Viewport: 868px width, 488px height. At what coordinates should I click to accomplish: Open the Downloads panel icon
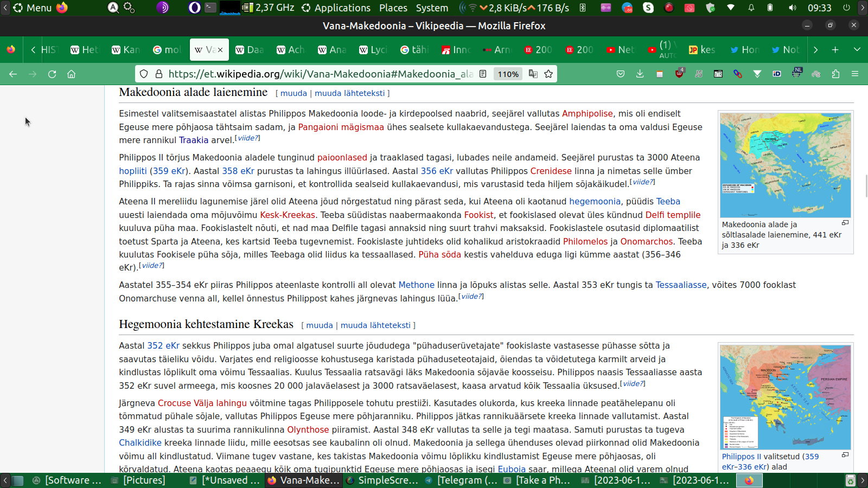click(640, 74)
